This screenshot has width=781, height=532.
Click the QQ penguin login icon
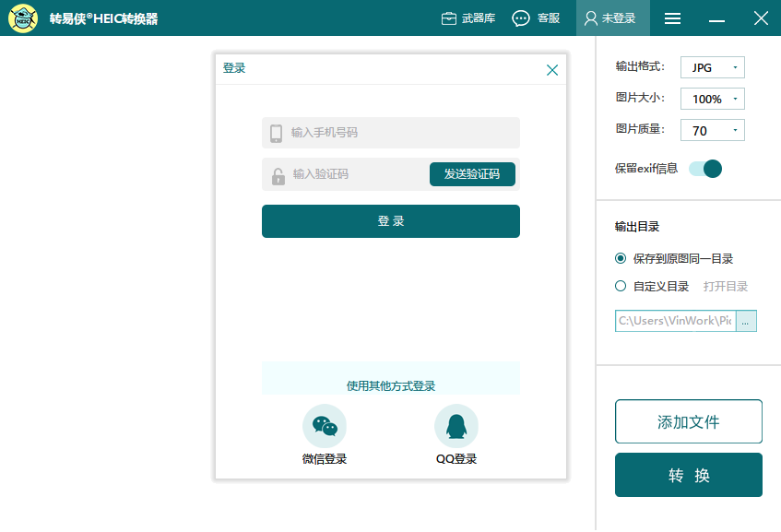[456, 426]
